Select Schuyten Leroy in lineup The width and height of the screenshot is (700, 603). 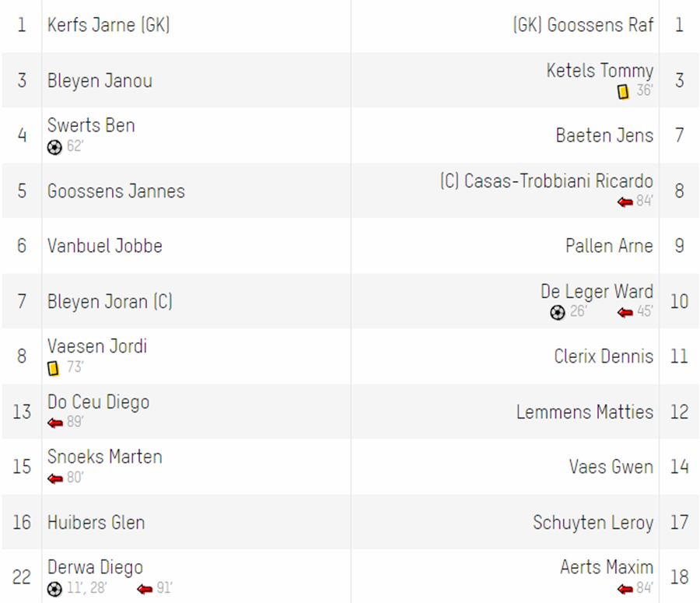coord(593,522)
